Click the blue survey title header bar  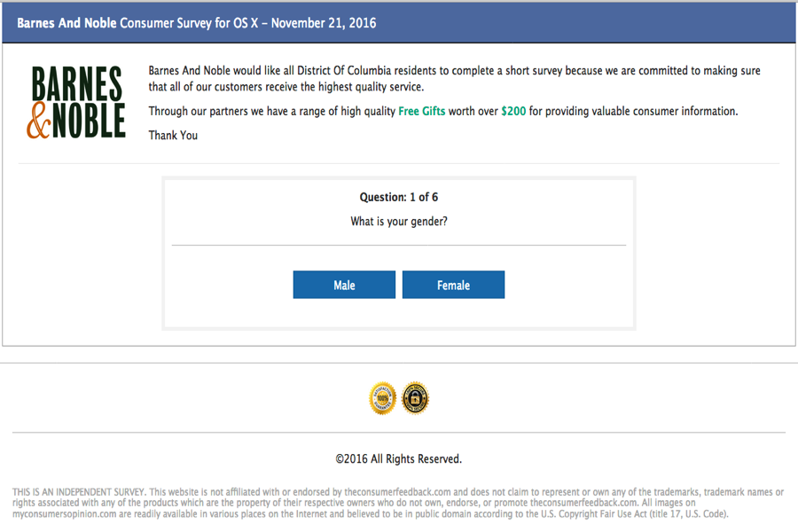(x=399, y=23)
